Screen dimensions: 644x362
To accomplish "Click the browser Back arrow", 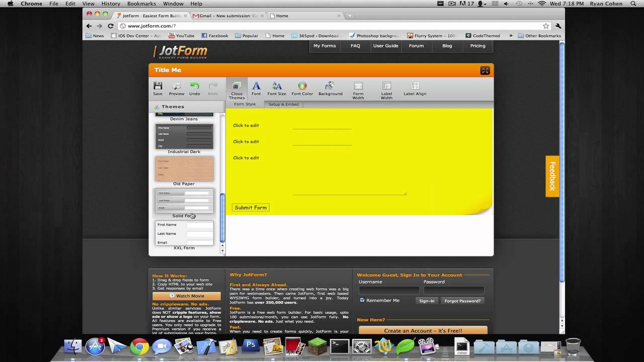I will point(89,26).
